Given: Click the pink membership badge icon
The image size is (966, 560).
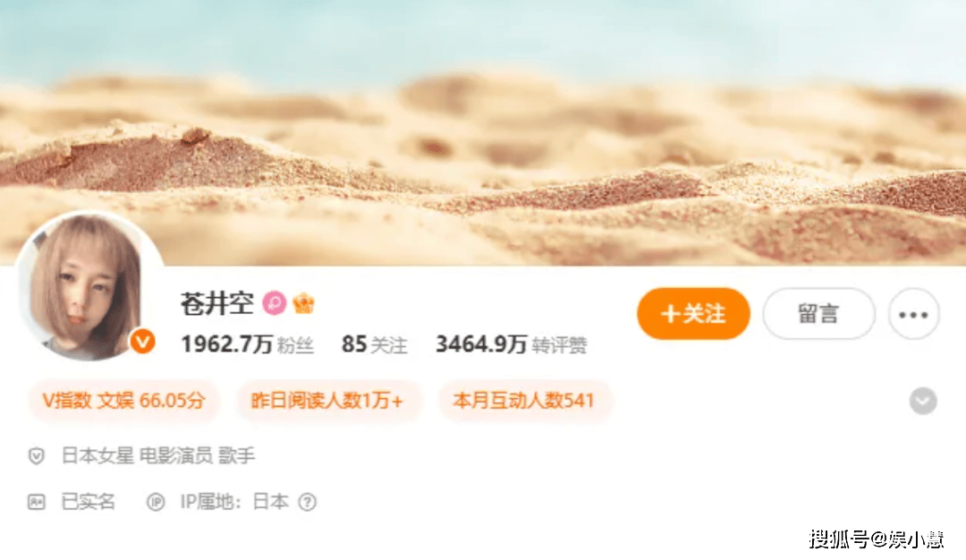Looking at the screenshot, I should [275, 303].
